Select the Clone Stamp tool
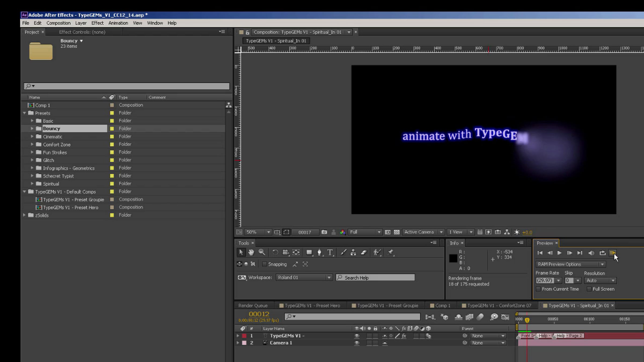Viewport: 644px width, 362px height. [x=353, y=252]
